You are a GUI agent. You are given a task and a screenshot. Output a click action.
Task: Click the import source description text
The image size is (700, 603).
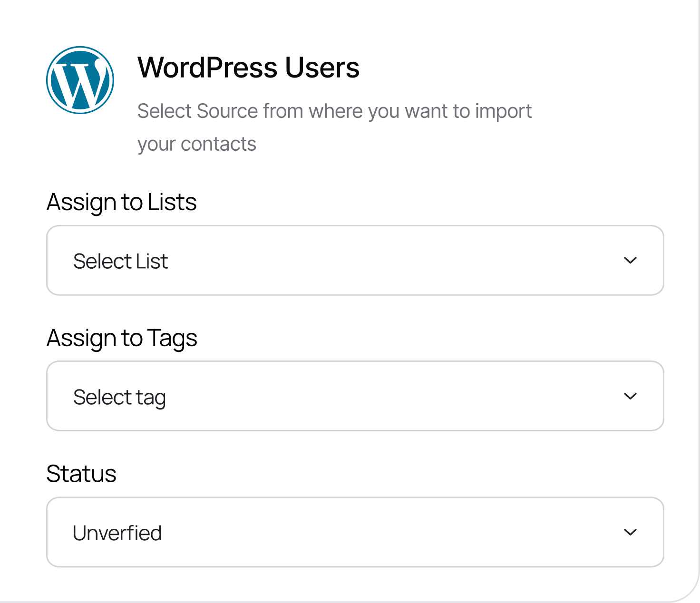(334, 126)
